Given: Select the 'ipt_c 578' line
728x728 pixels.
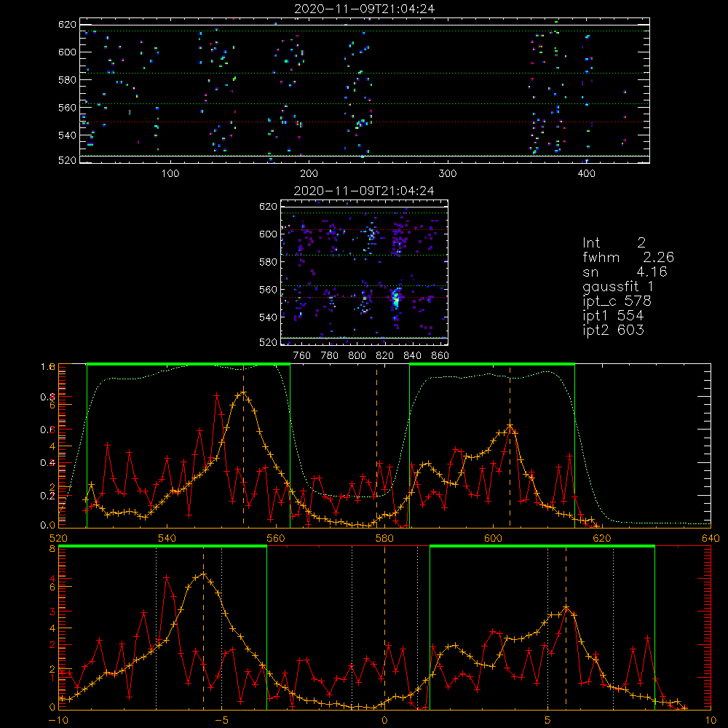Looking at the screenshot, I should coord(617,301).
